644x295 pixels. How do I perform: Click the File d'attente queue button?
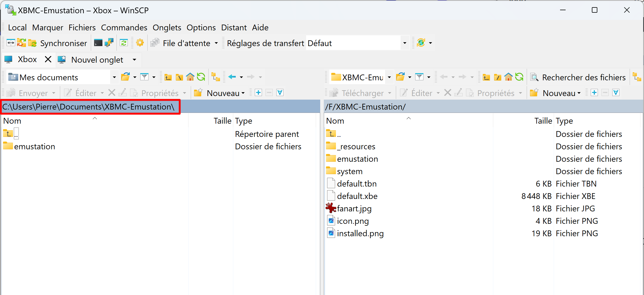click(x=181, y=43)
